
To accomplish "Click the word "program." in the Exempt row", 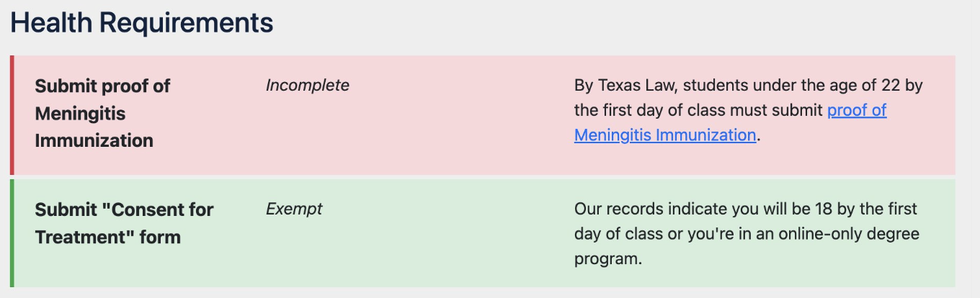I will tap(607, 258).
